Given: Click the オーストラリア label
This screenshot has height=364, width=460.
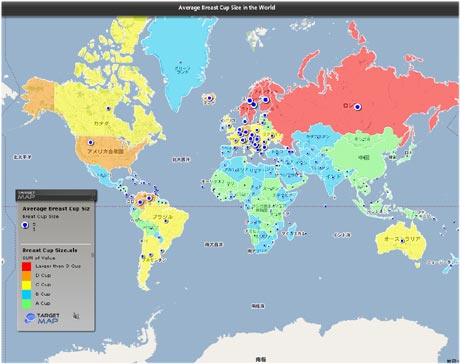Looking at the screenshot, I should click(x=402, y=239).
